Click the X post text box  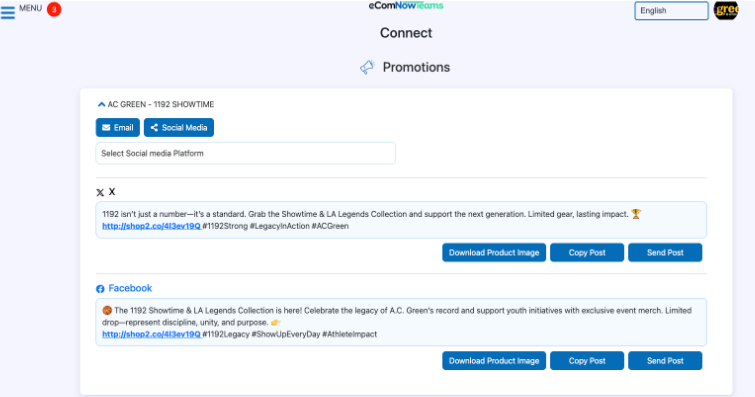(401, 220)
